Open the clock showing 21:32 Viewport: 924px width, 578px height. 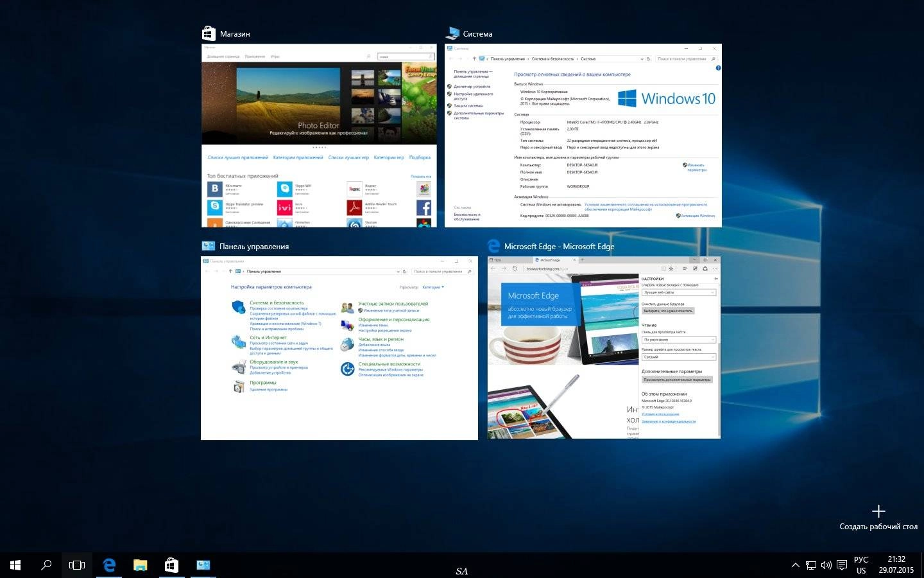(896, 565)
